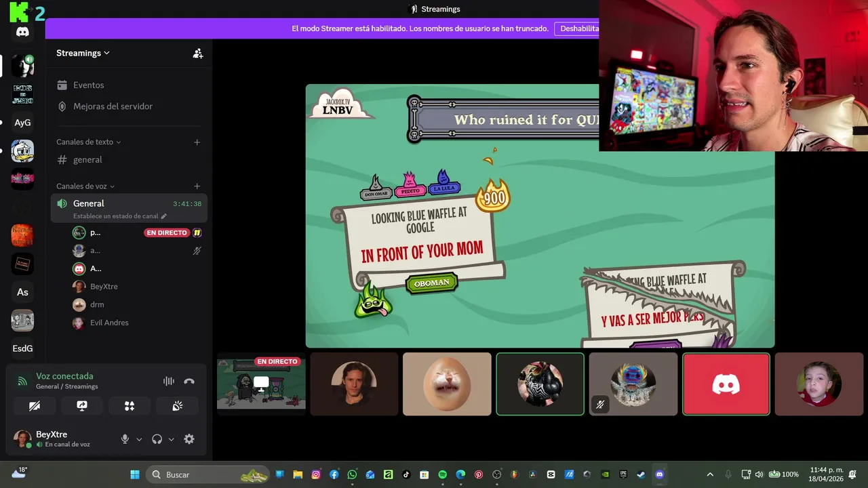The height and width of the screenshot is (488, 868).
Task: Open the As server
Action: [22, 292]
